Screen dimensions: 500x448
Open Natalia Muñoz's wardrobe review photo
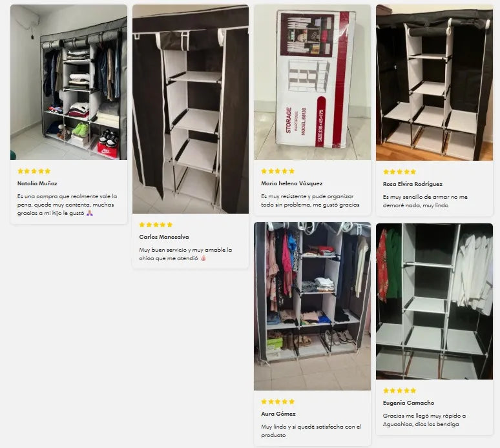[68, 82]
